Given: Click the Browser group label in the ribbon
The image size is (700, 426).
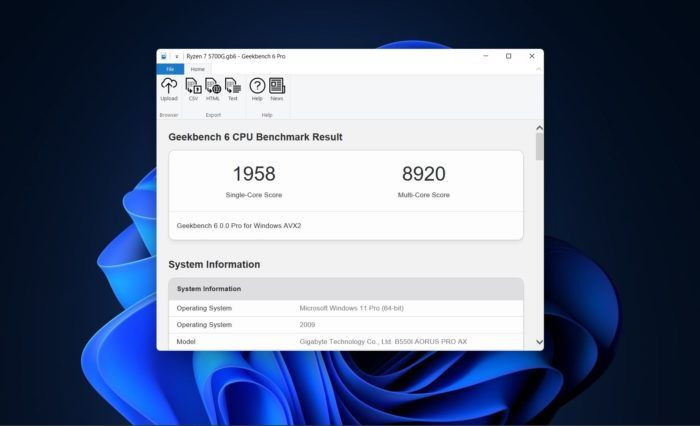Looking at the screenshot, I should (169, 115).
